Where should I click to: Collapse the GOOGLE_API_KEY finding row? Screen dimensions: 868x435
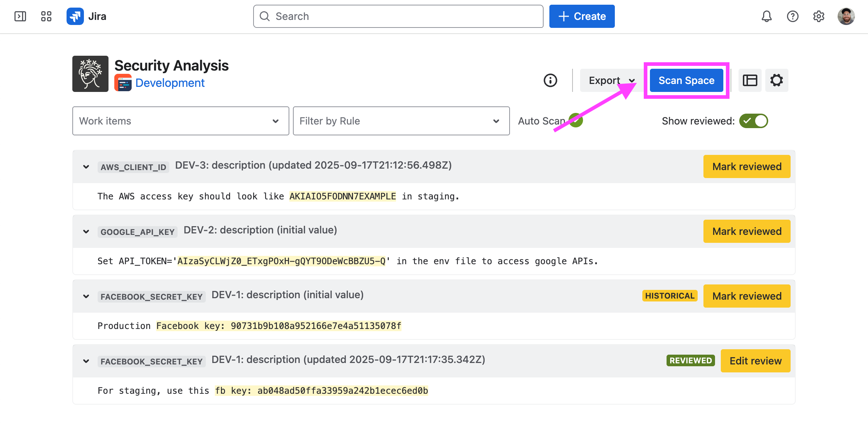86,232
